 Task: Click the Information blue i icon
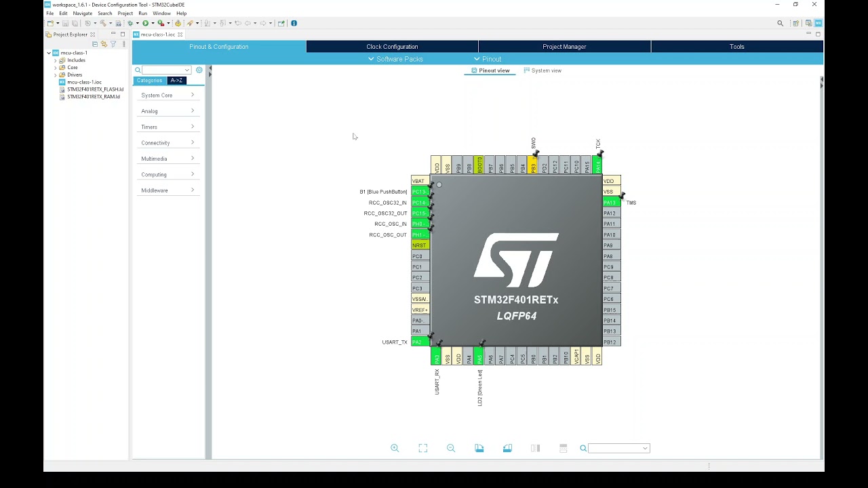294,23
